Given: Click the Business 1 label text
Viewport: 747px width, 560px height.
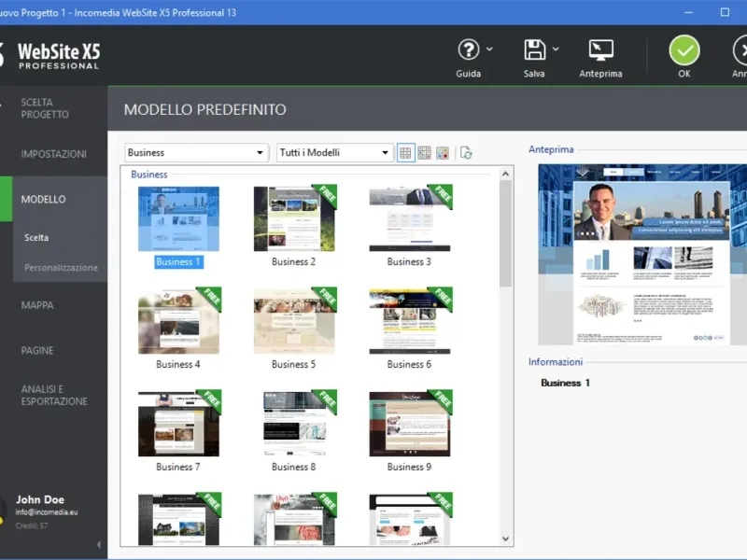Looking at the screenshot, I should coord(178,262).
